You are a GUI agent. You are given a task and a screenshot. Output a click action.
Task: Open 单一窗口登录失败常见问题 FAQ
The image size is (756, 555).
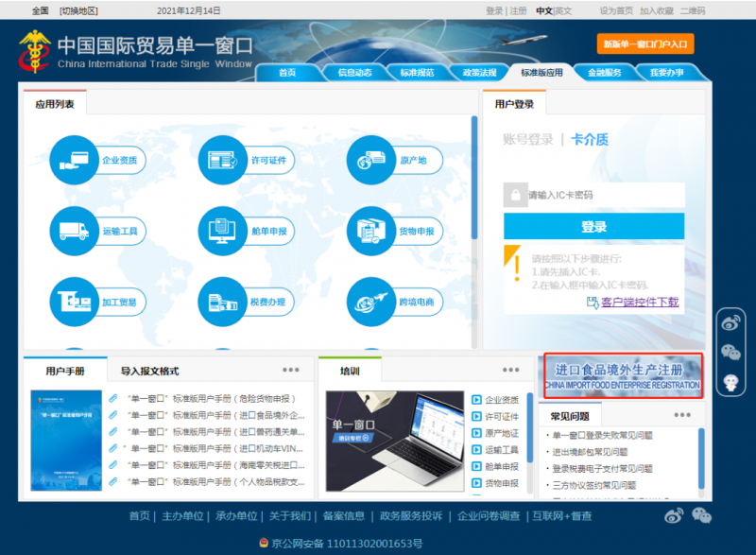pyautogui.click(x=602, y=436)
